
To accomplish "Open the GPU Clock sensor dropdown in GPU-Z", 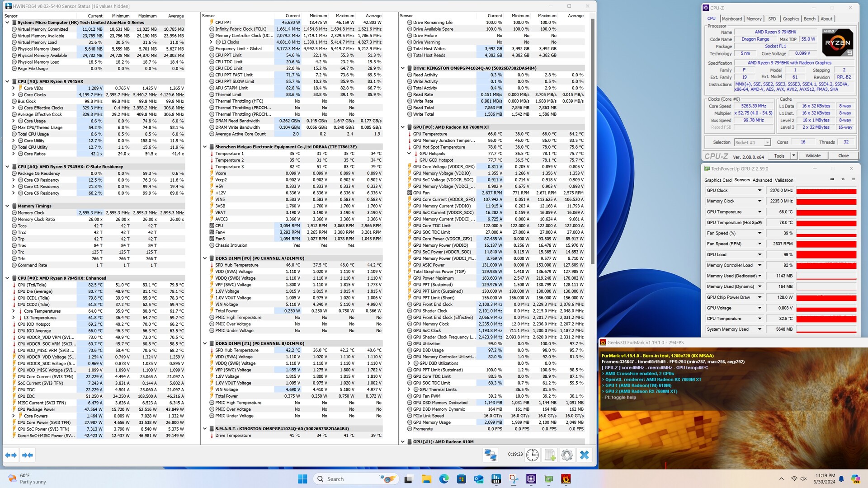I will [x=759, y=190].
